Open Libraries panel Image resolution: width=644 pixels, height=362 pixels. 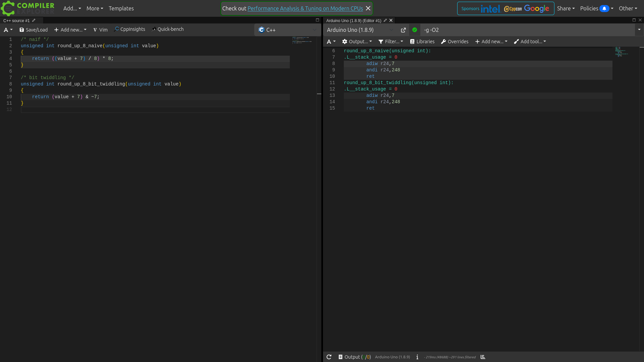[422, 42]
